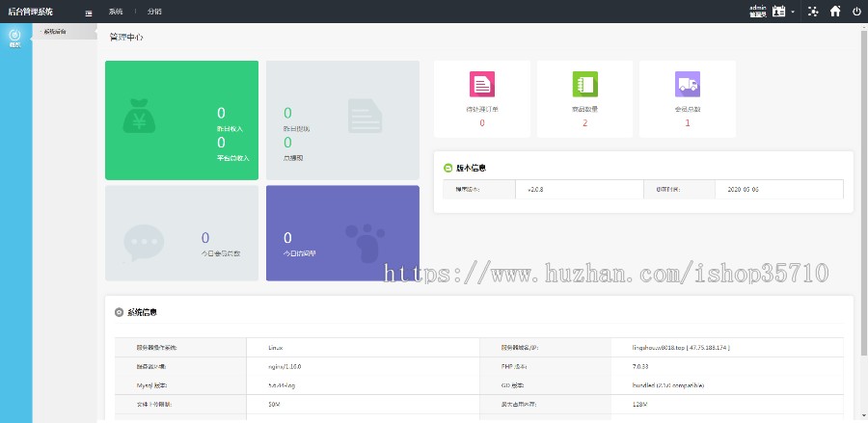The width and height of the screenshot is (868, 423).
Task: Click the member total value 1
Action: (x=688, y=122)
